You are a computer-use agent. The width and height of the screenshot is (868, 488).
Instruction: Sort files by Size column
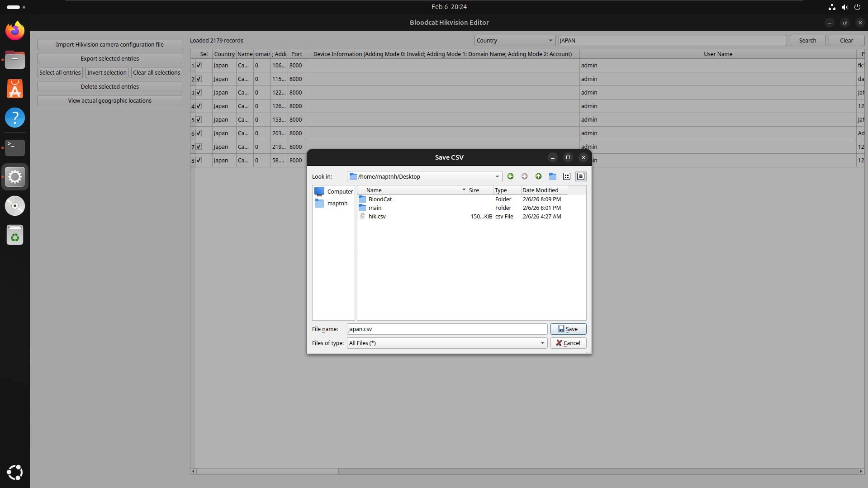(x=480, y=190)
